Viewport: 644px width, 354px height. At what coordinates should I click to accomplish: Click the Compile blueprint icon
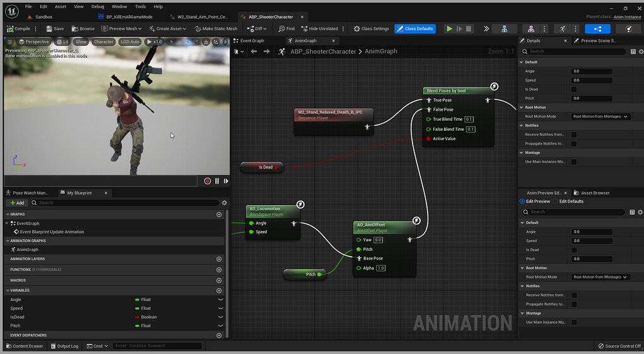coord(10,29)
